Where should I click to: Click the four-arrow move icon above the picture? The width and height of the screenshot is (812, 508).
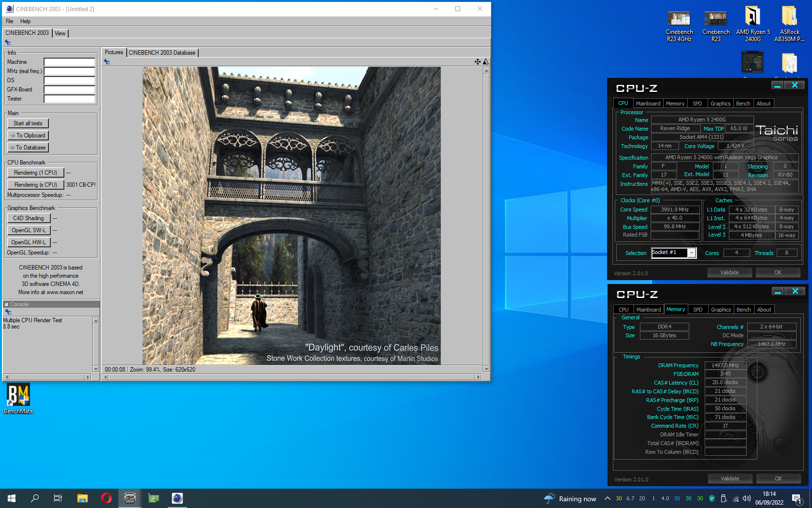pyautogui.click(x=478, y=61)
